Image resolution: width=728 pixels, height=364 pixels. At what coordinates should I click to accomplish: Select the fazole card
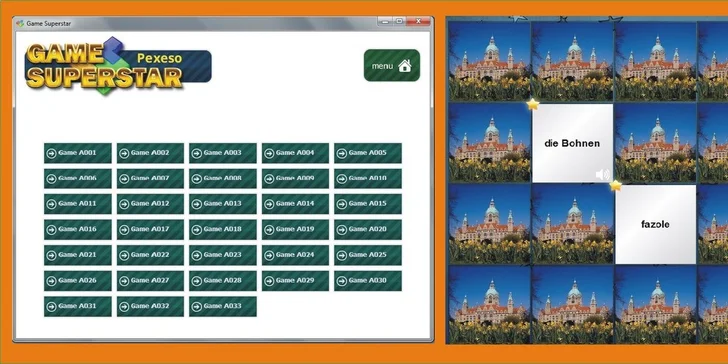[656, 225]
